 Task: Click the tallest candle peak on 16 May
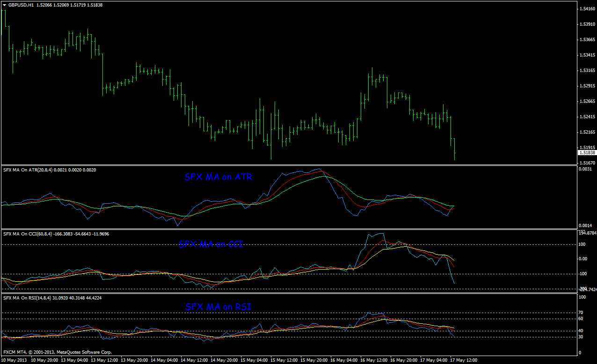371,66
